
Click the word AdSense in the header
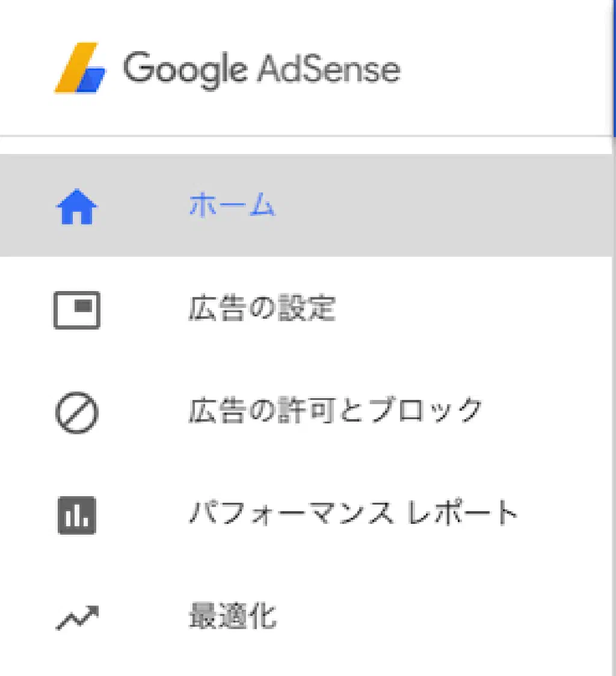pos(328,69)
